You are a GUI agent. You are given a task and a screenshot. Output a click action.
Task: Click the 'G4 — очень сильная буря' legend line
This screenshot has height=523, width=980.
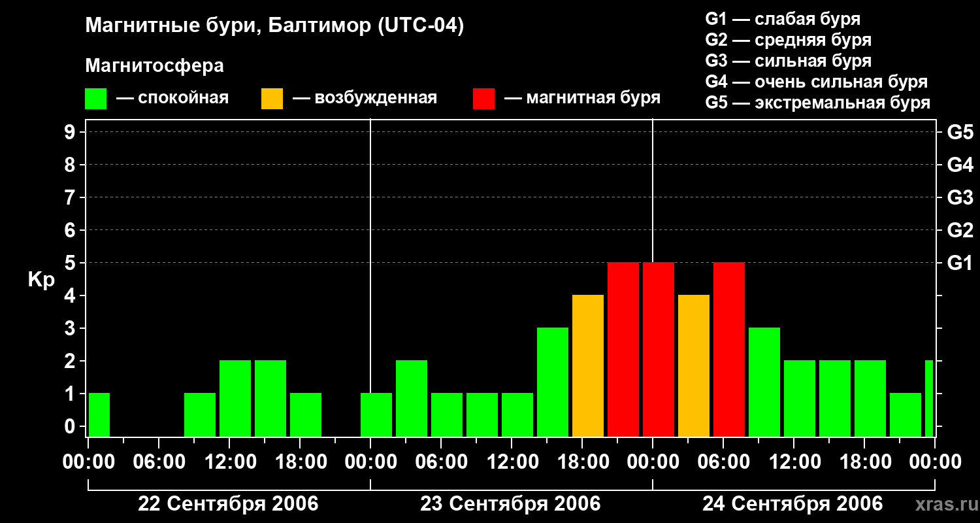click(x=817, y=82)
